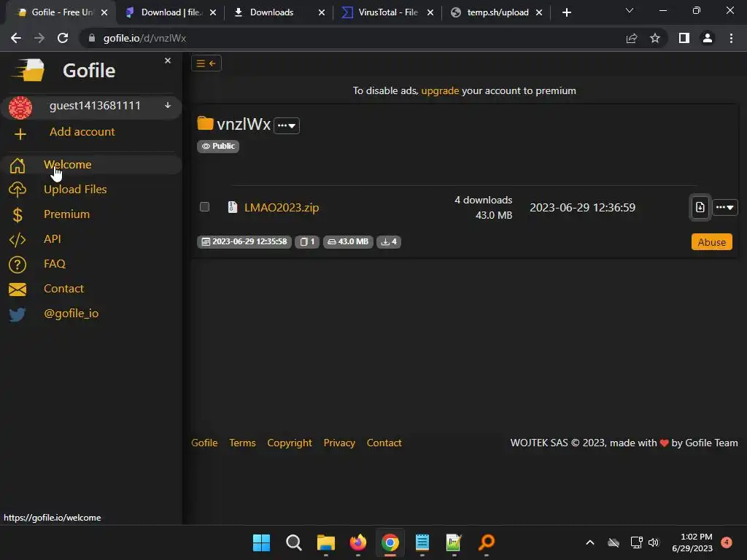Image resolution: width=747 pixels, height=560 pixels.
Task: Open Windows taskbar search
Action: (293, 542)
